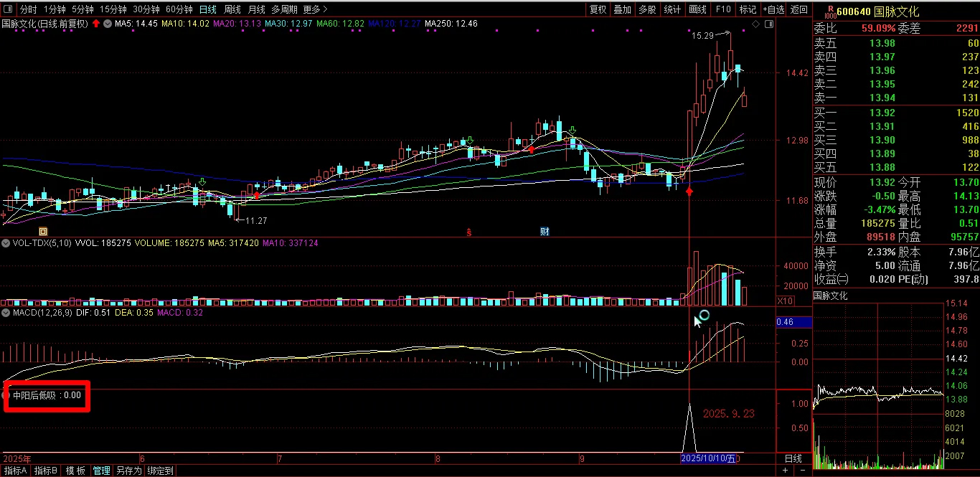Click the panel toggle icon at top-left
This screenshot has width=980, height=477.
coord(7,9)
